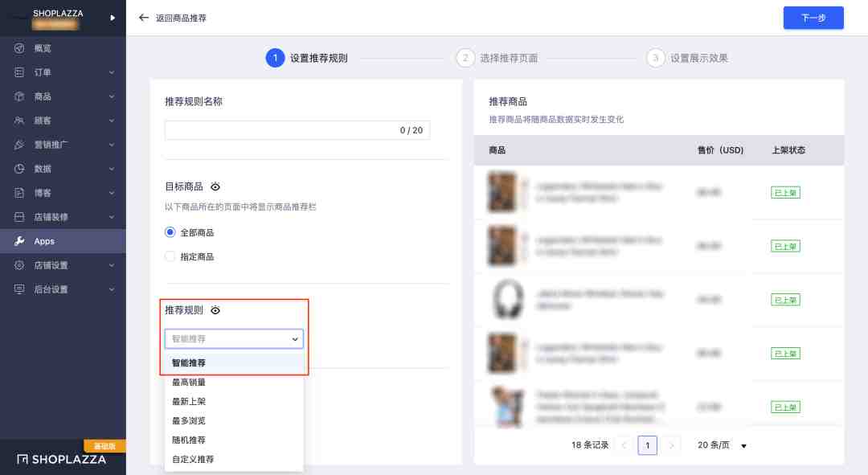Viewport: 868px width, 475px height.
Task: Expand the 后台设置 menu chevron
Action: coord(112,289)
